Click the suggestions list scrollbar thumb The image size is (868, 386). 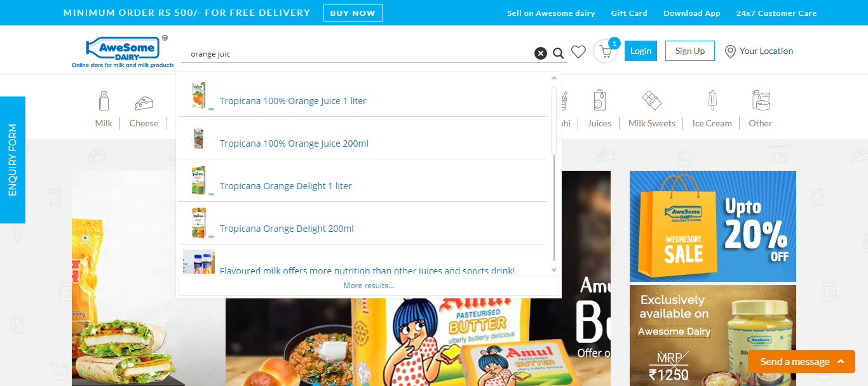(x=554, y=121)
